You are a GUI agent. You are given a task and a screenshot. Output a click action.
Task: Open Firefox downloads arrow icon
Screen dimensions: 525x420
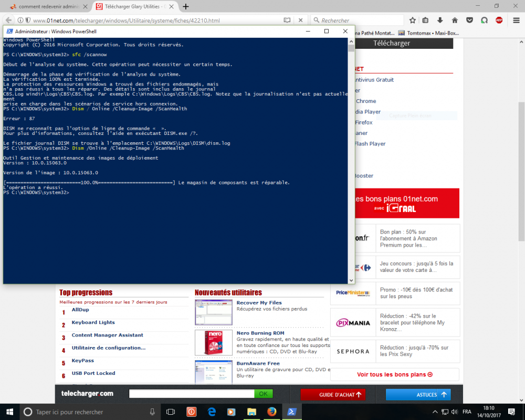(440, 20)
